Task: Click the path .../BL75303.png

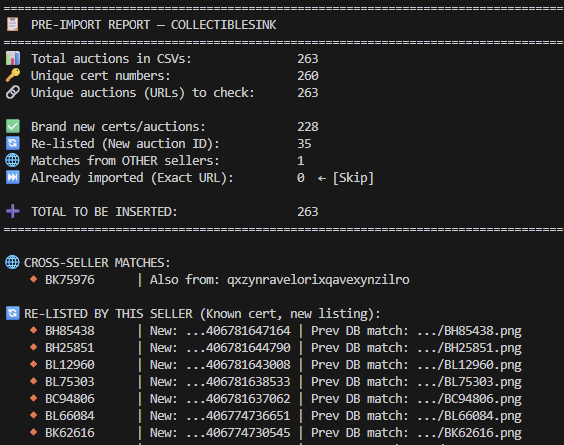Action: point(469,381)
